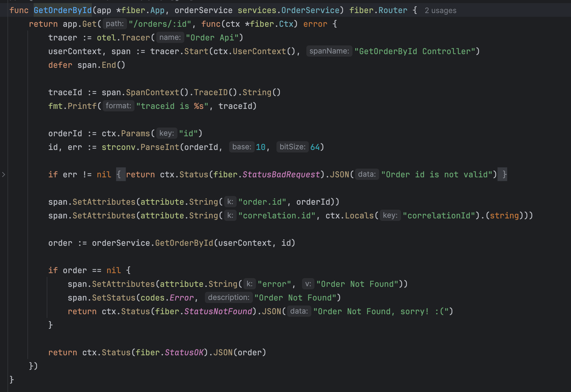Click the "path:" parameter inlay hint
Viewport: 571px width, 392px height.
[115, 24]
